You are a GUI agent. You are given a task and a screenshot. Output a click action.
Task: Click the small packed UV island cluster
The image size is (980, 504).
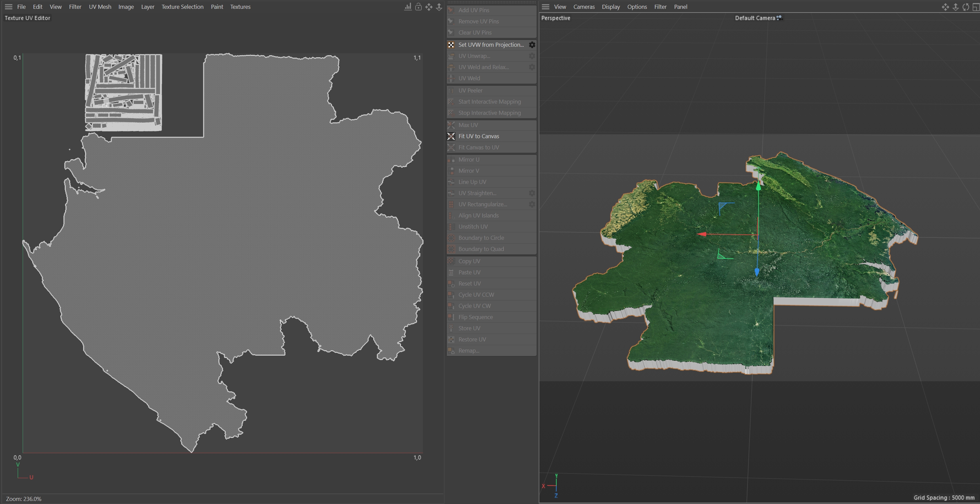coord(124,92)
